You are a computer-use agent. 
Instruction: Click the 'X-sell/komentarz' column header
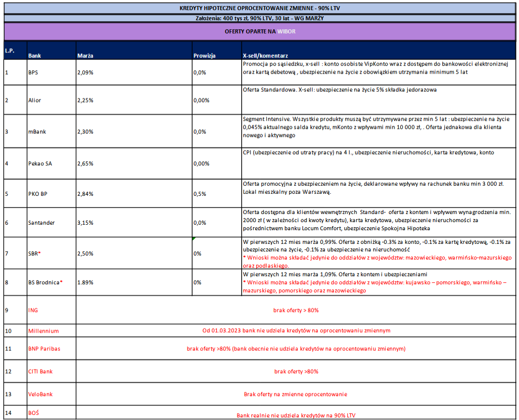(265, 56)
